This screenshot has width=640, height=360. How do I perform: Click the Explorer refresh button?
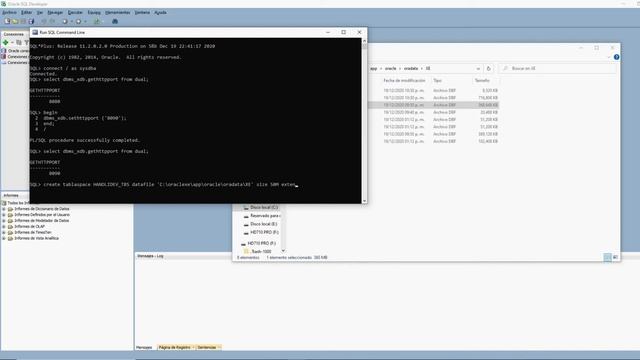[x=489, y=69]
